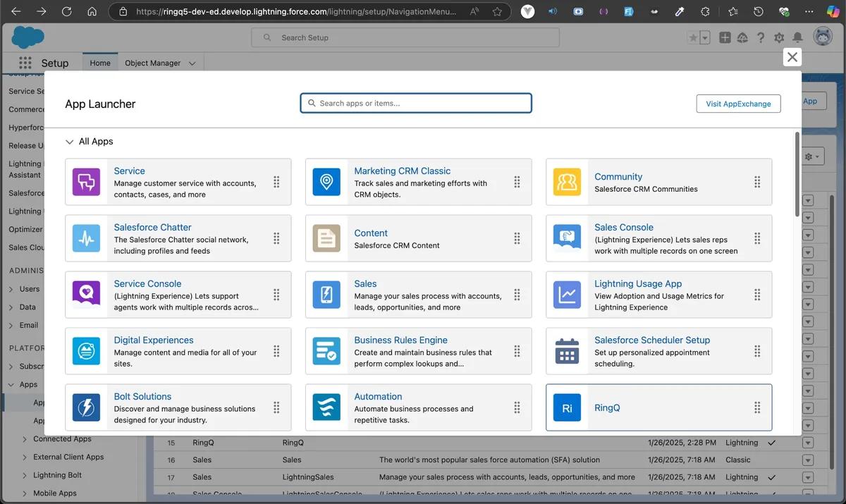Open the Lightning Usage App icon
The width and height of the screenshot is (846, 504).
567,295
